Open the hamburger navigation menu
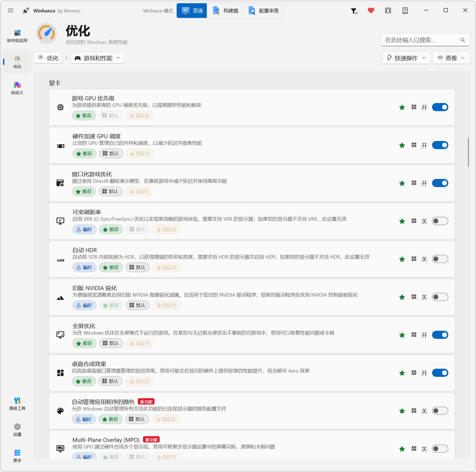The height and width of the screenshot is (472, 476). coord(11,11)
